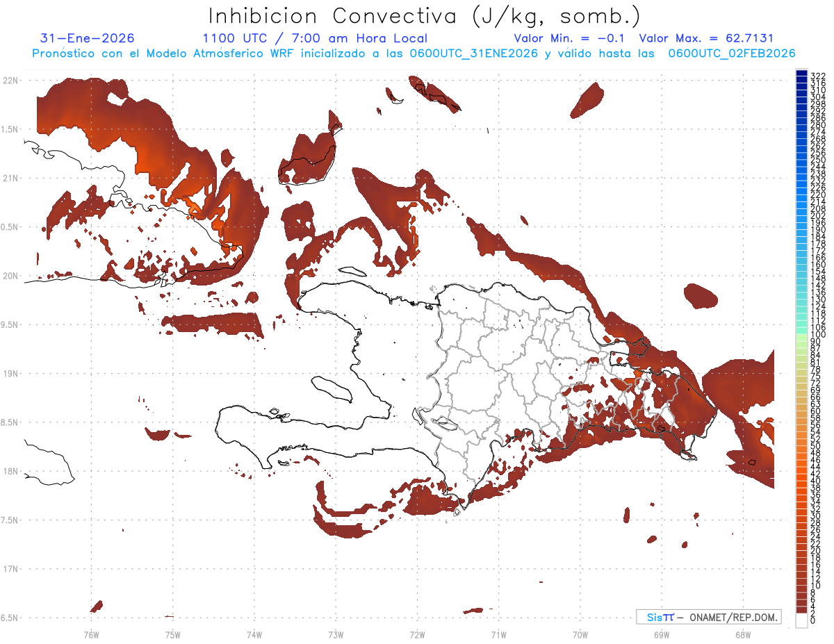This screenshot has width=834, height=644.
Task: Click the latitude label "22N"
Action: click(11, 81)
